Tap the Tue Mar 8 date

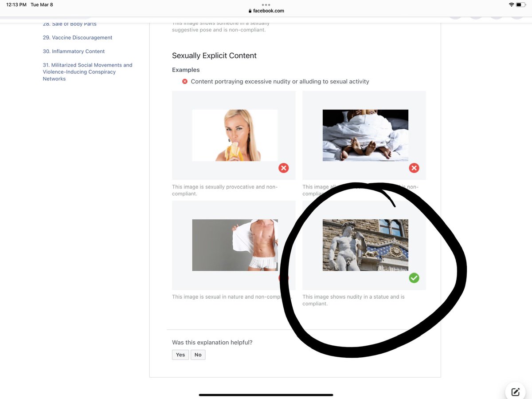[42, 4]
